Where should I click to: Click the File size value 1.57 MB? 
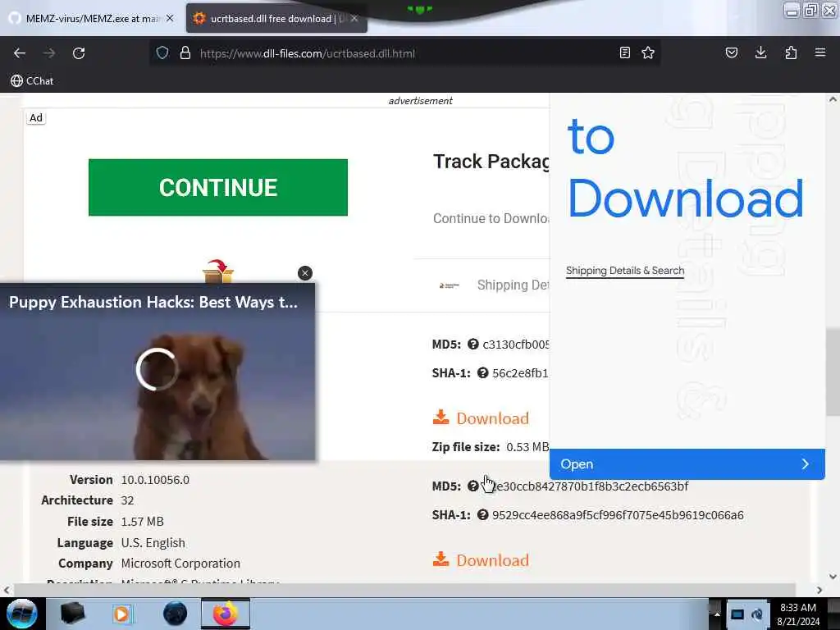(143, 522)
